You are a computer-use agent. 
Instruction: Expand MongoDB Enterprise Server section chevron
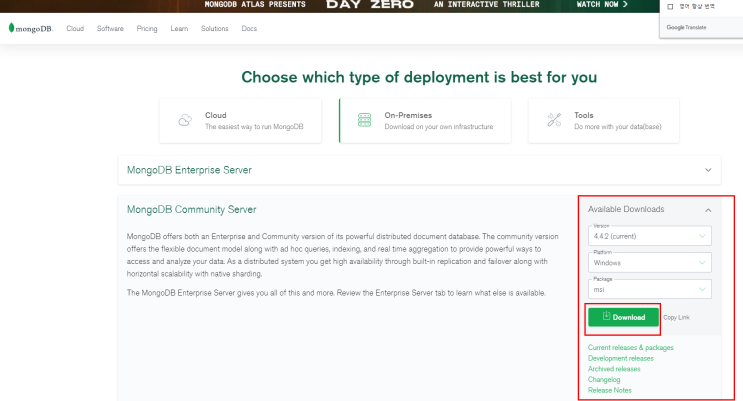tap(708, 170)
